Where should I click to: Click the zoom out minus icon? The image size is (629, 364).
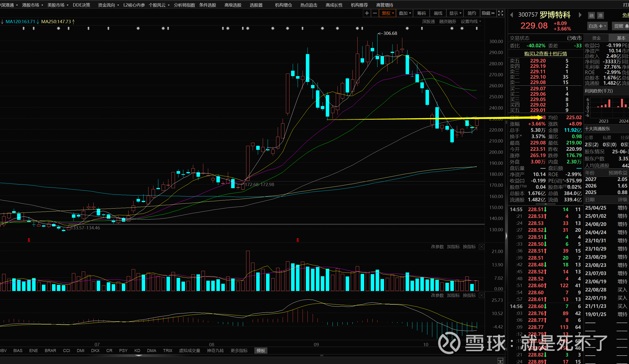pyautogui.click(x=375, y=13)
